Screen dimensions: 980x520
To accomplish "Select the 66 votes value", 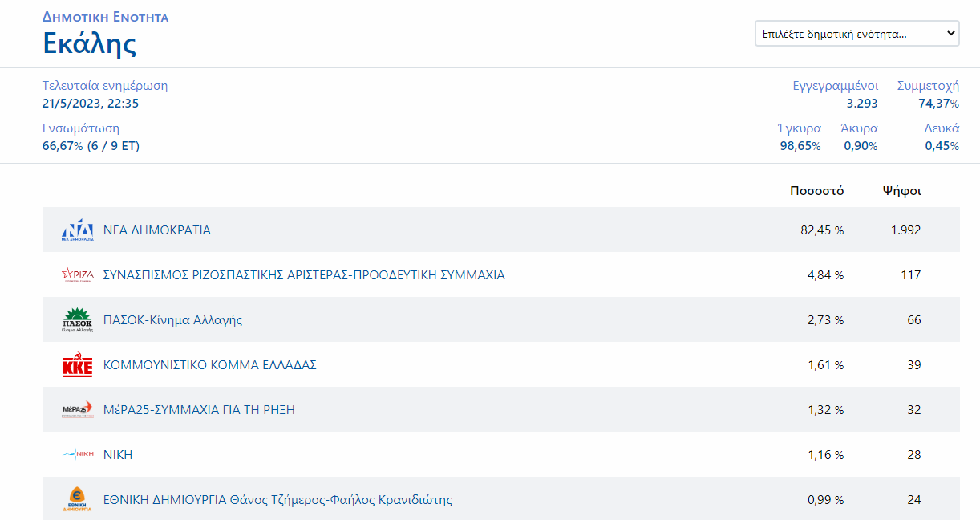I will (x=914, y=319).
